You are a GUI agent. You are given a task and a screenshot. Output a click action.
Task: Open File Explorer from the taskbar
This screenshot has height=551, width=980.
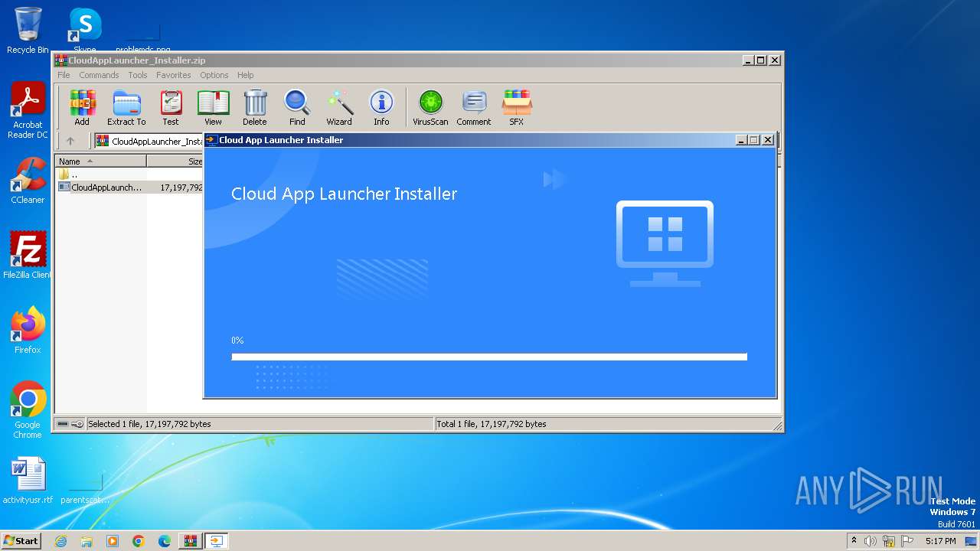point(87,541)
